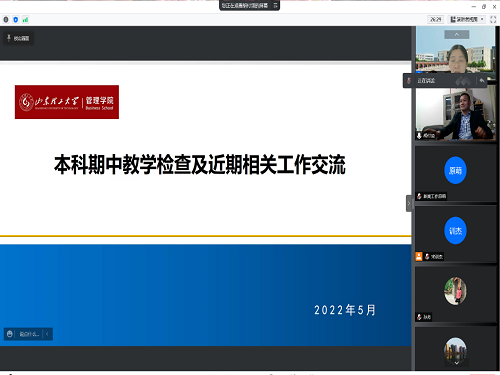Select the round photo avatar with pink figure
The width and height of the screenshot is (500, 375).
455,291
